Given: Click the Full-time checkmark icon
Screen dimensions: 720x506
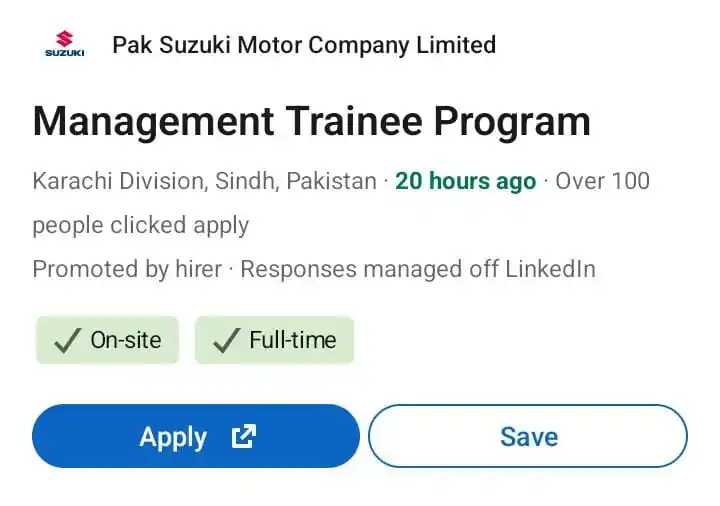Looking at the screenshot, I should [227, 340].
